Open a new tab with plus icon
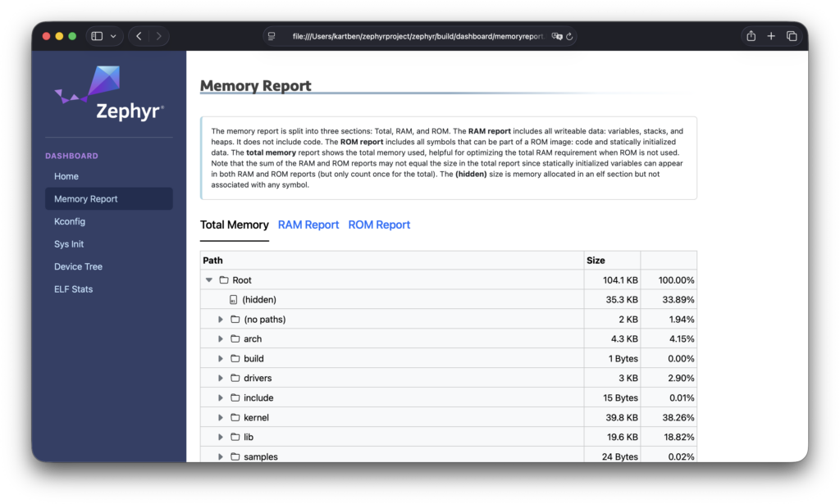 pos(771,36)
